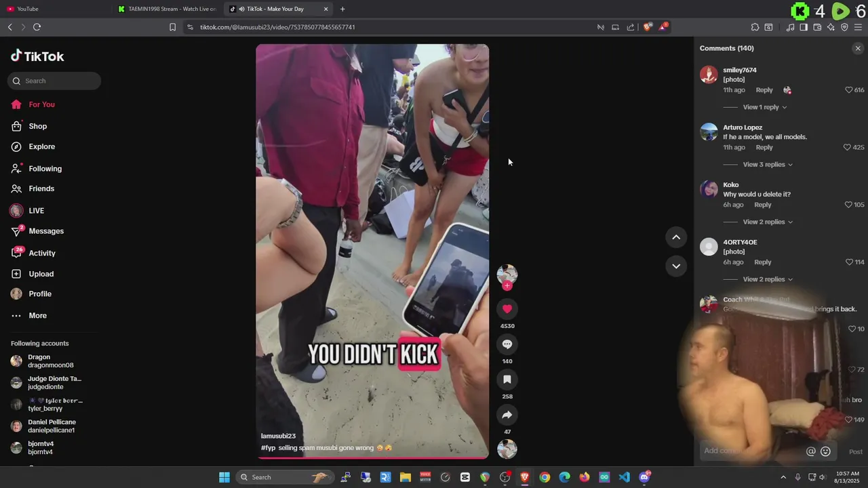Open the spinning sound disc below share
Image resolution: width=868 pixels, height=488 pixels.
pos(507,449)
